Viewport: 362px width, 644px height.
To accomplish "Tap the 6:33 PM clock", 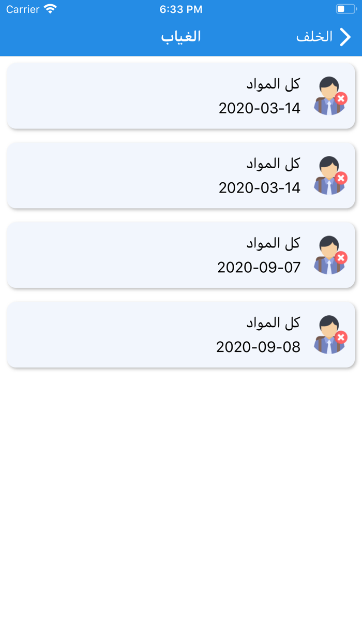I will pyautogui.click(x=181, y=9).
